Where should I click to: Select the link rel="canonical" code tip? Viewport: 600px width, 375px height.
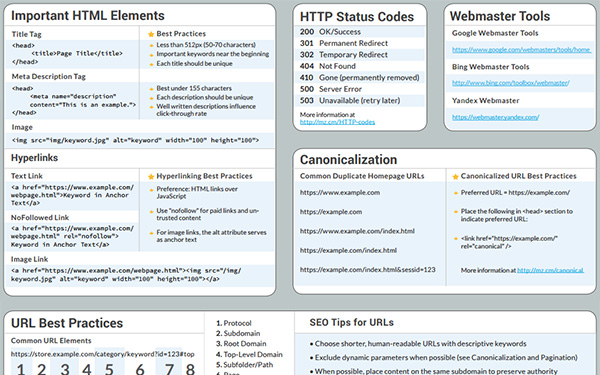coord(509,242)
